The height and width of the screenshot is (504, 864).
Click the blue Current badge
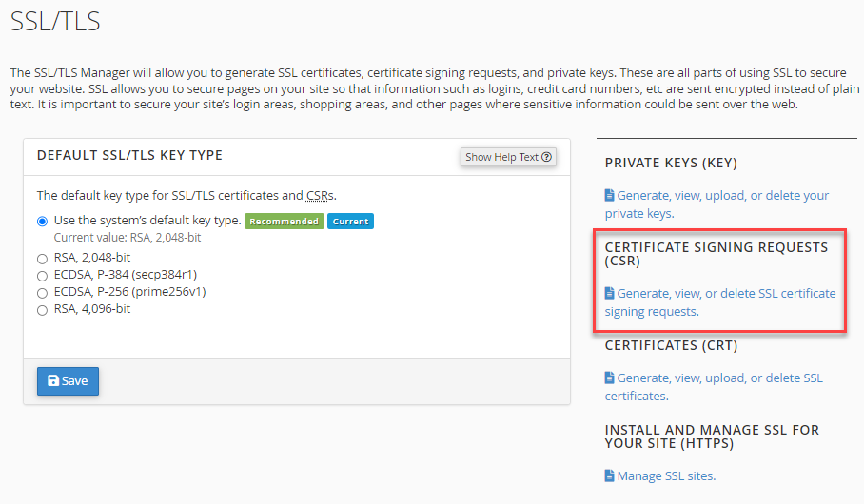[350, 222]
